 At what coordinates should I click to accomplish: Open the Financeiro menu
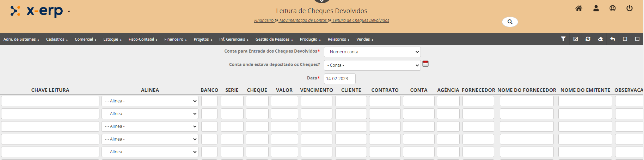pos(175,39)
